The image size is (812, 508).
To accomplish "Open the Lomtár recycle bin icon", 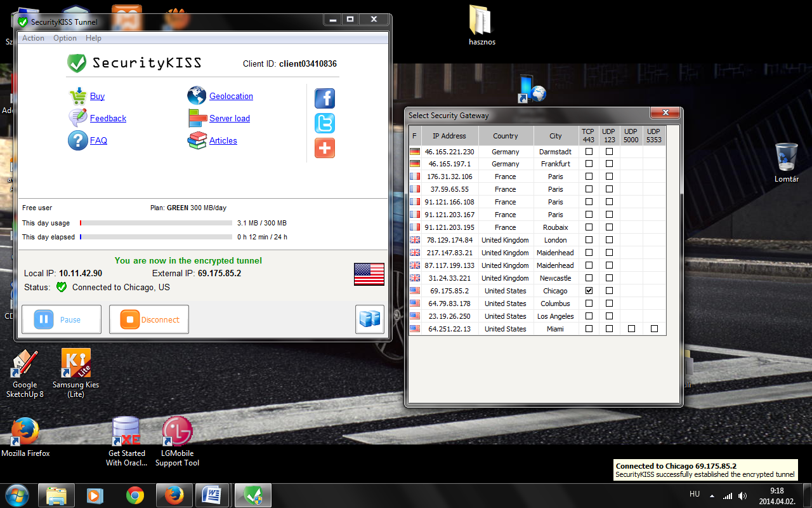I will pos(787,163).
